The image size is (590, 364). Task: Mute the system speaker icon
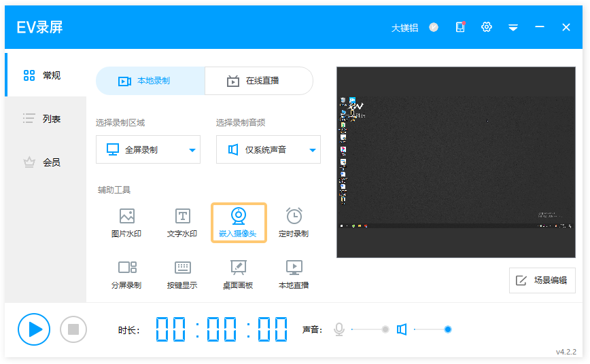tap(402, 329)
